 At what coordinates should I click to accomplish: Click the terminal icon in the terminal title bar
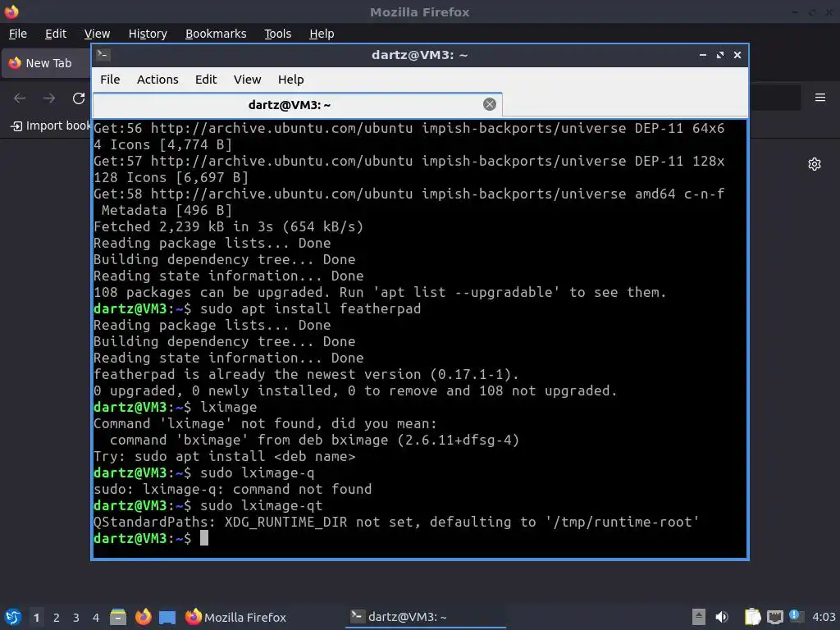coord(103,55)
